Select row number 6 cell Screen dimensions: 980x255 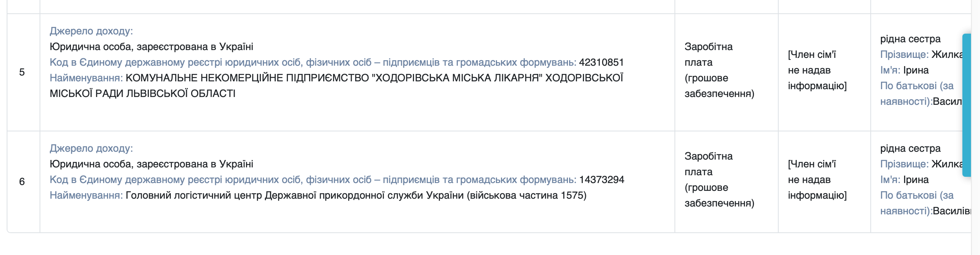(22, 181)
